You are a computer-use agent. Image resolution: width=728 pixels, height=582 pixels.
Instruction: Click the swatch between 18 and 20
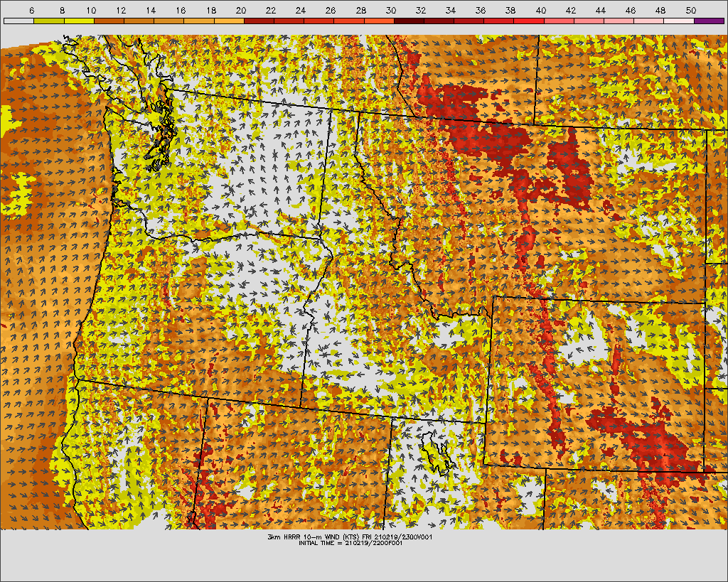229,21
